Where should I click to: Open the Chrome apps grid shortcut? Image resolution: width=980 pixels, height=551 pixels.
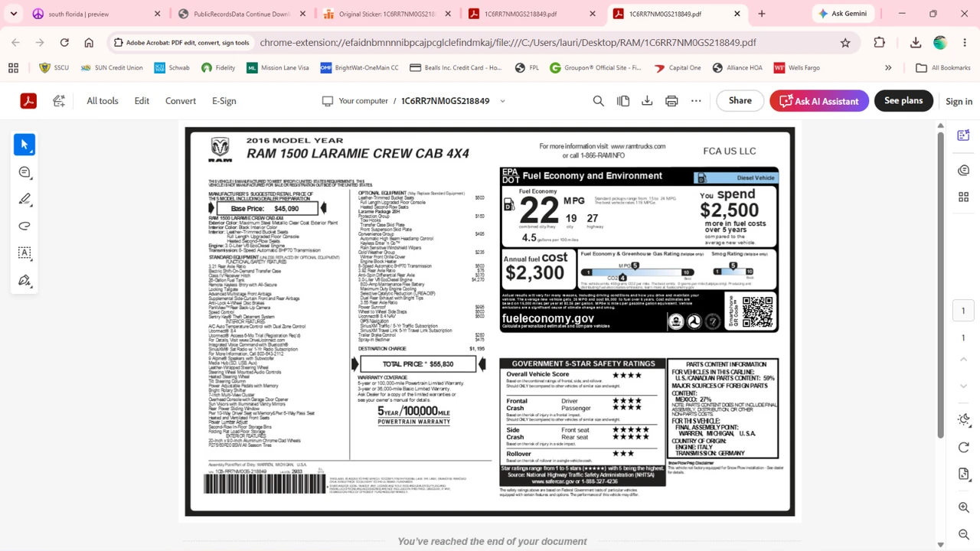pos(13,68)
